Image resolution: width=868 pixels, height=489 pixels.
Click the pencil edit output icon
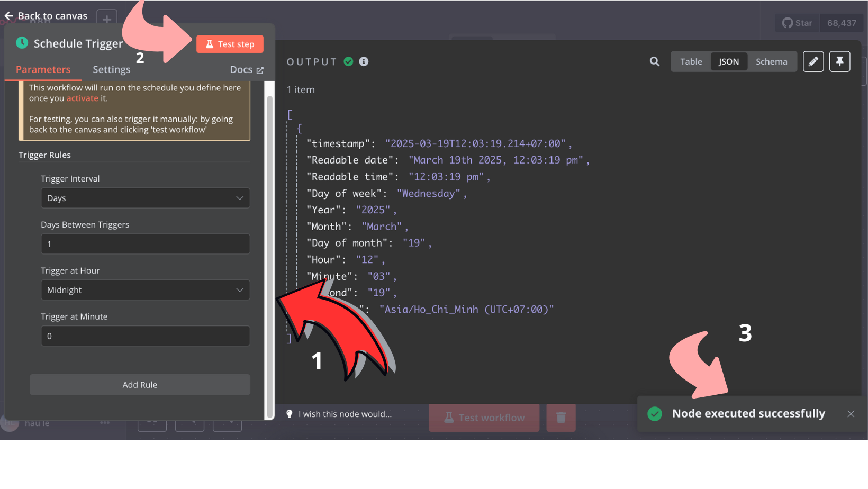(x=813, y=61)
